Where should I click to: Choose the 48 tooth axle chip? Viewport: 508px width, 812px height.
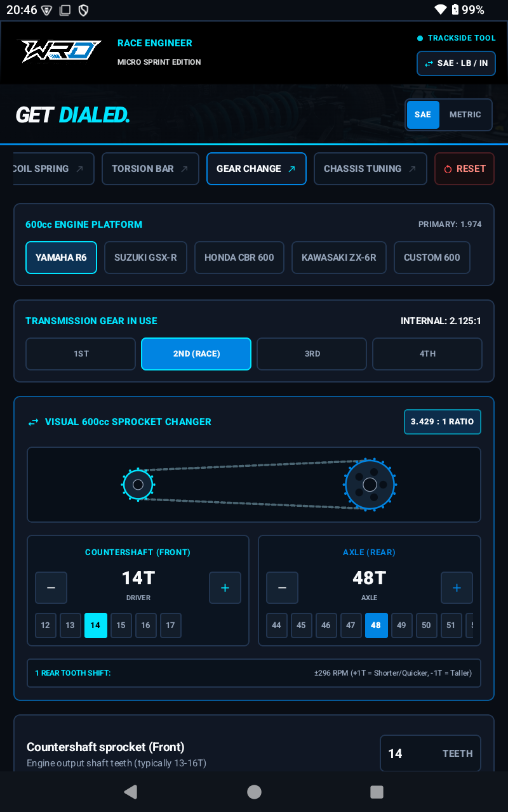(376, 625)
